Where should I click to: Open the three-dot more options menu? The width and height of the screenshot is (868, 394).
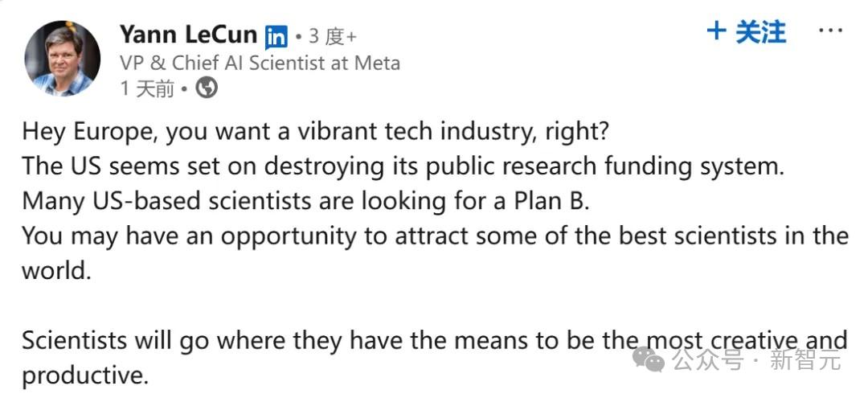click(830, 31)
